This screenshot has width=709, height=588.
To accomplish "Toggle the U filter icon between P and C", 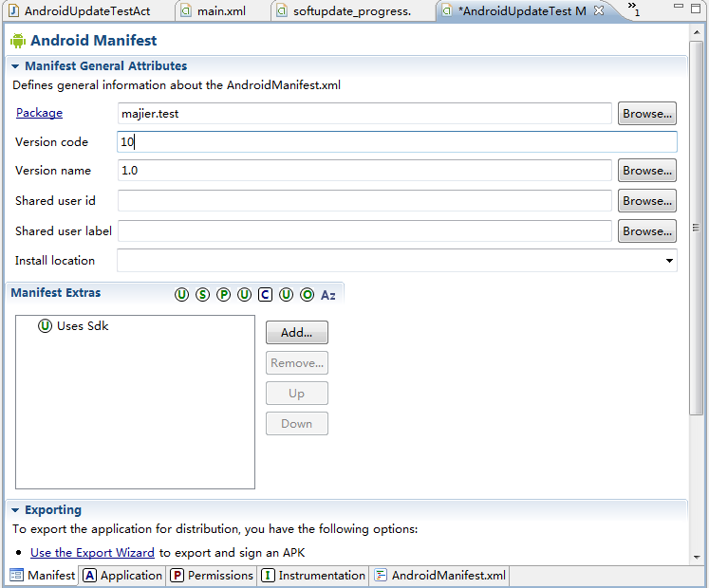I will tap(244, 295).
